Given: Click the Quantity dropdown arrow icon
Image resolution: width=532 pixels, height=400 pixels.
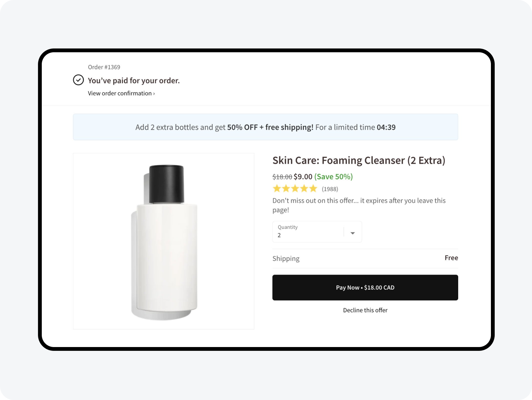Looking at the screenshot, I should [x=352, y=233].
